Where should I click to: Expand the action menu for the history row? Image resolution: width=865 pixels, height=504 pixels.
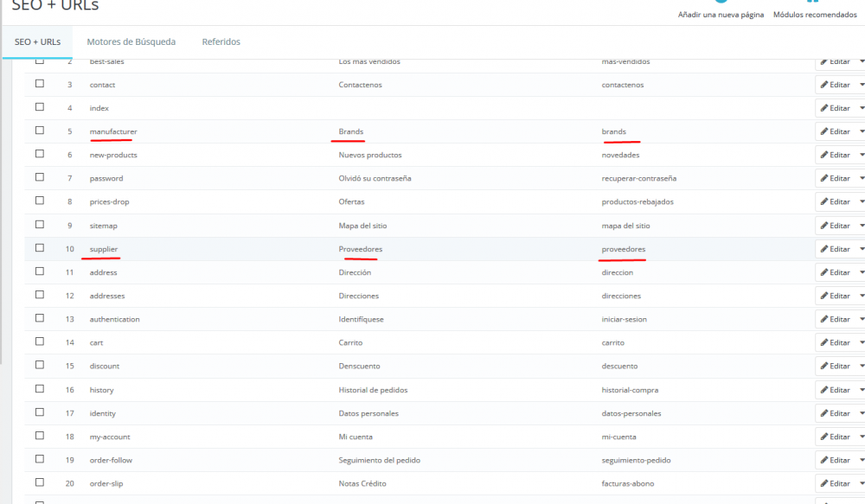(862, 390)
